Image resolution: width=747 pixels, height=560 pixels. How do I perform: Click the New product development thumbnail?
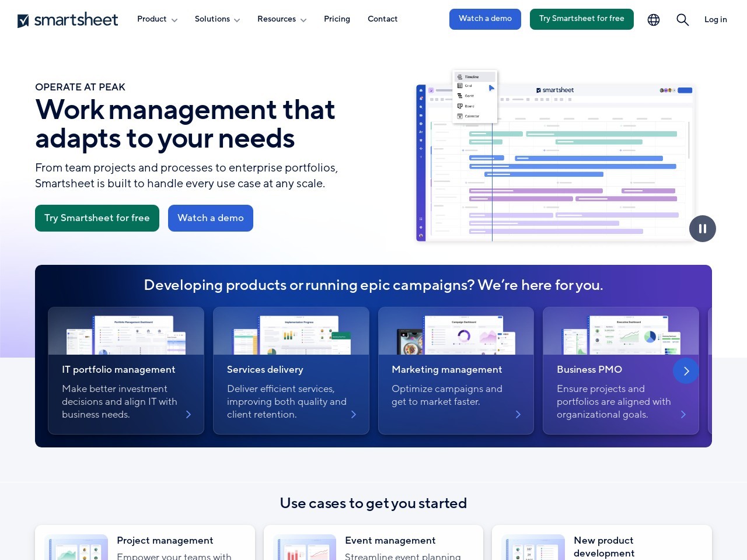tap(533, 547)
